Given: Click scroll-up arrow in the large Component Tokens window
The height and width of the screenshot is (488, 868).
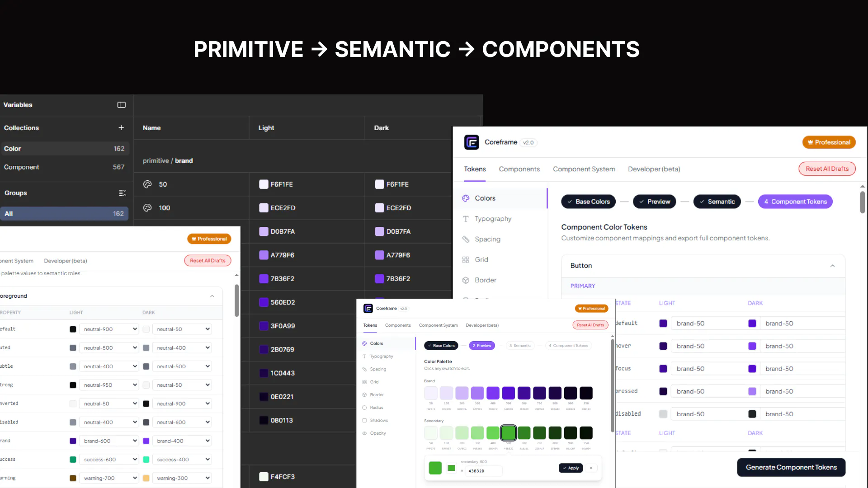Looking at the screenshot, I should (863, 186).
